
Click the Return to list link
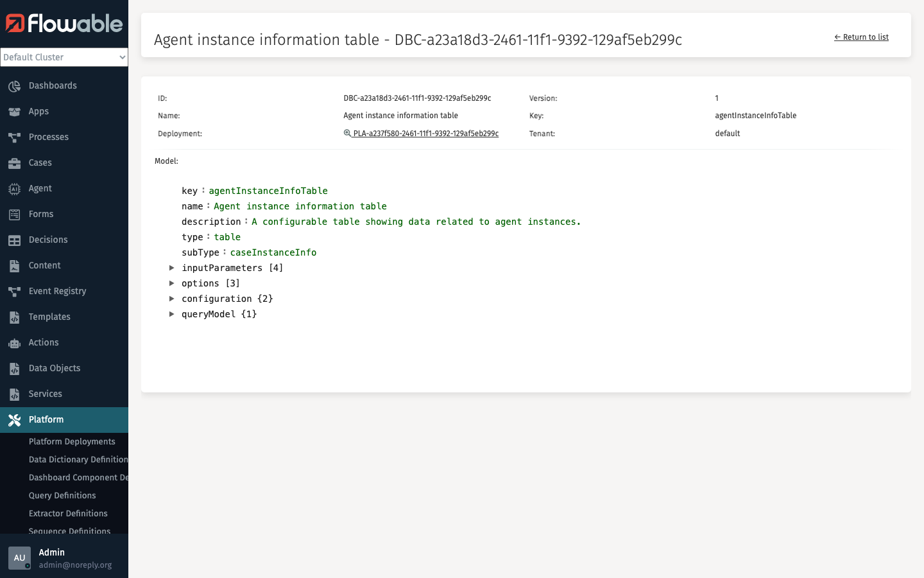tap(861, 37)
